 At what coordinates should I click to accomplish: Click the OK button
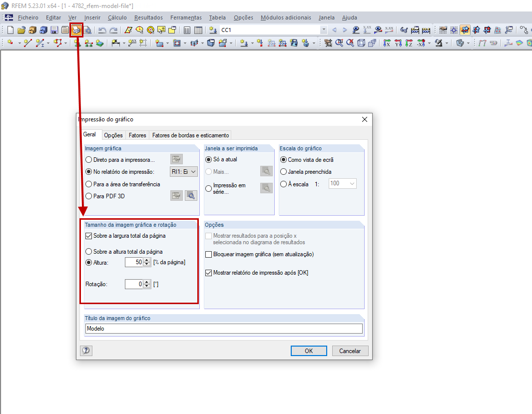pyautogui.click(x=309, y=351)
